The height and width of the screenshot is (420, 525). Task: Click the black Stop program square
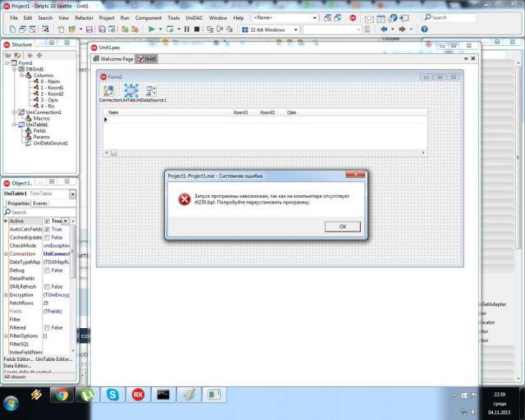(197, 30)
